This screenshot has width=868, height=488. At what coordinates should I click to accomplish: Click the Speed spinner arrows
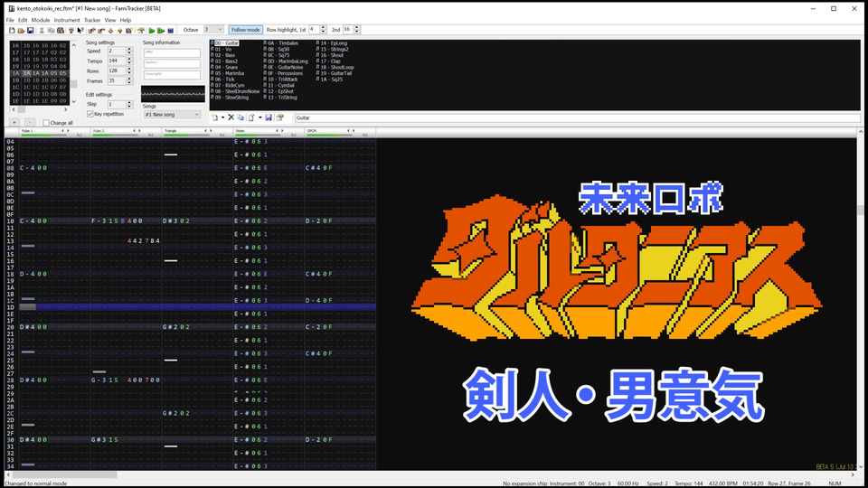coord(129,51)
